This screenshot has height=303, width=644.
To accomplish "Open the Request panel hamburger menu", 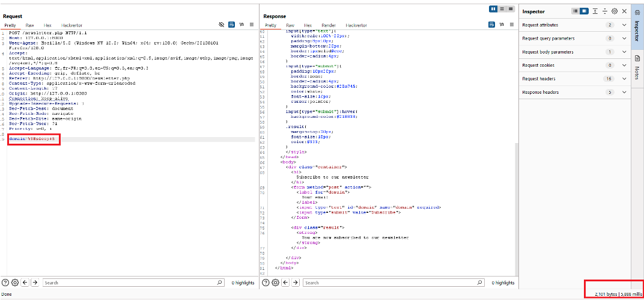I will tap(251, 25).
